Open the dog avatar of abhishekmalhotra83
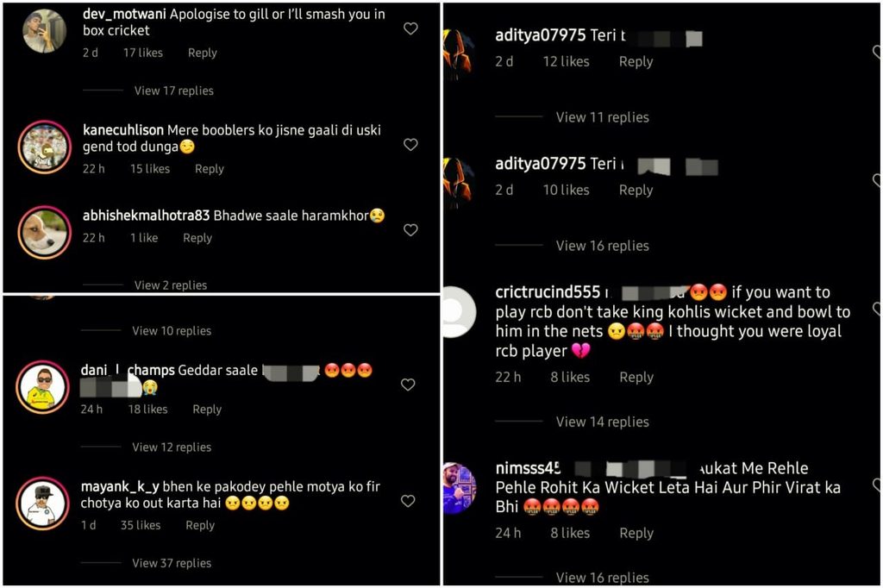This screenshot has width=883, height=588. point(45,232)
